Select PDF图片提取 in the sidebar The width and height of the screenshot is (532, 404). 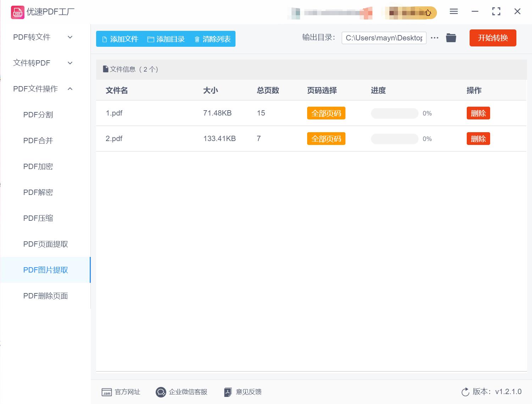(x=45, y=270)
